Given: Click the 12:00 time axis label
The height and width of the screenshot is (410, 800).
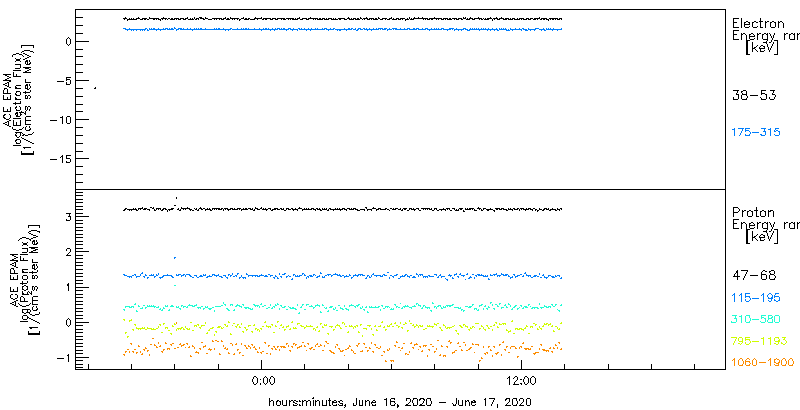Looking at the screenshot, I should 521,382.
